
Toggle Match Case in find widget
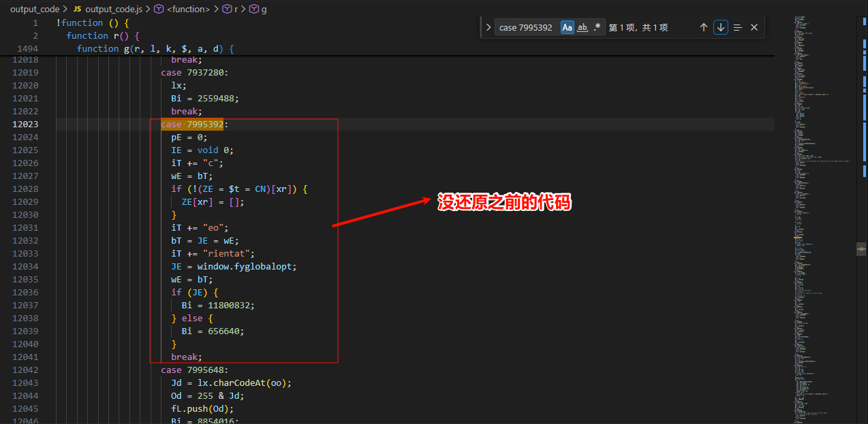(x=568, y=27)
